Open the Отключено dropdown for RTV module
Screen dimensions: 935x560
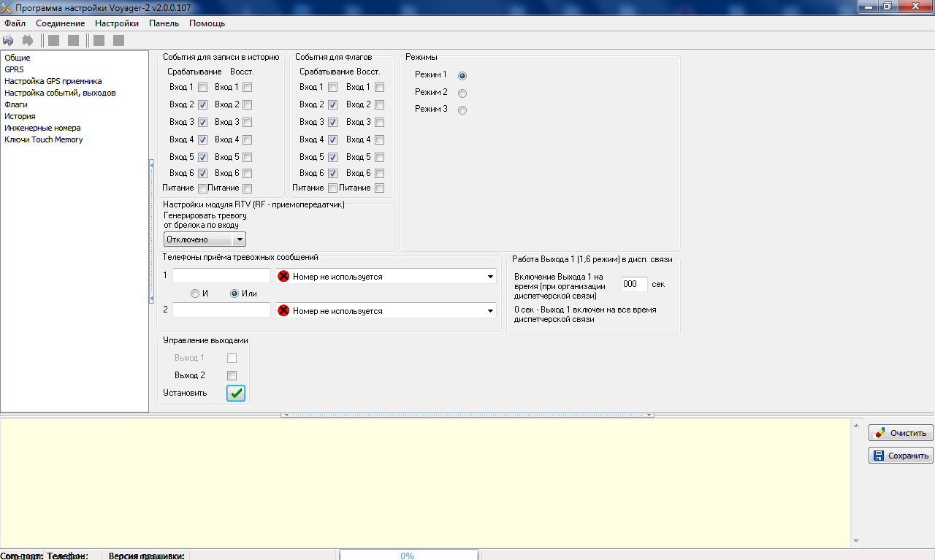[x=240, y=239]
